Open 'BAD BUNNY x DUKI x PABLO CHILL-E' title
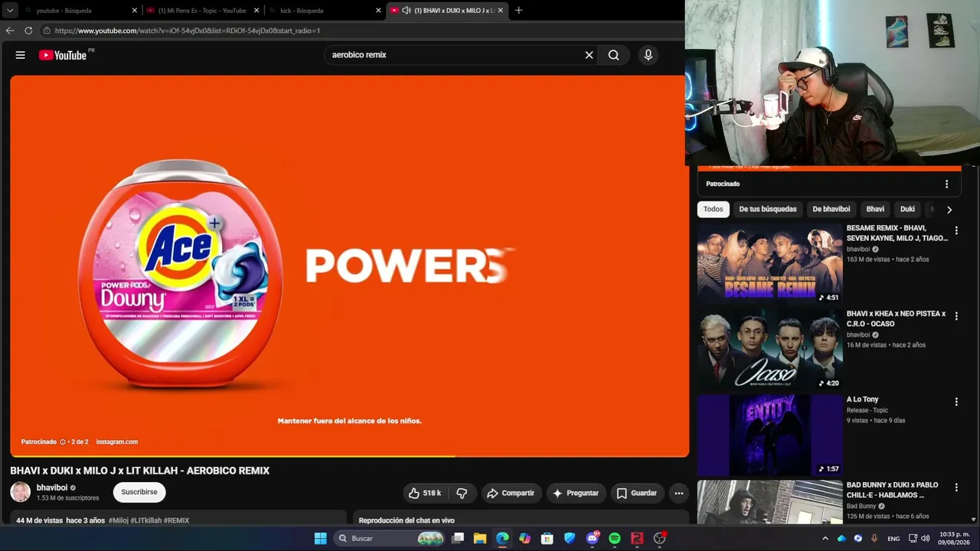 point(893,490)
